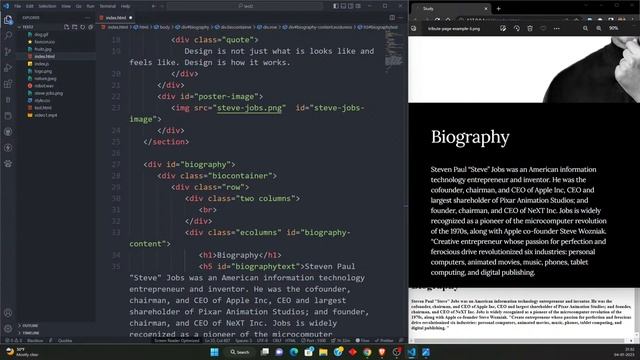Image resolution: width=640 pixels, height=360 pixels.
Task: Open favicon.ico in Explorer
Action: pyautogui.click(x=44, y=42)
